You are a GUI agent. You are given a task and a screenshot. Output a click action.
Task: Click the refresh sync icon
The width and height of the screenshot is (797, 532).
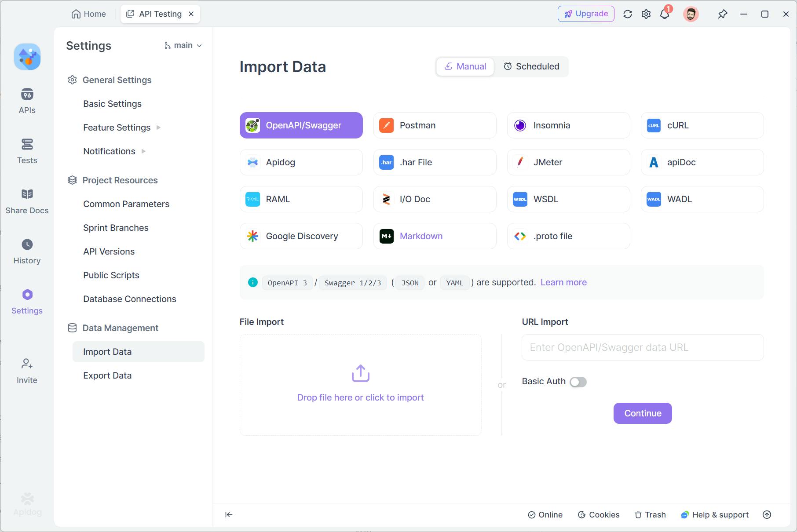(628, 14)
